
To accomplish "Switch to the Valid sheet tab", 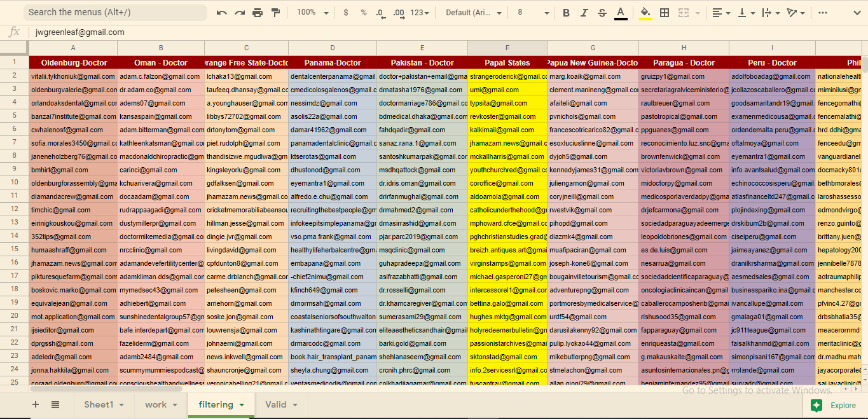I will [x=276, y=404].
